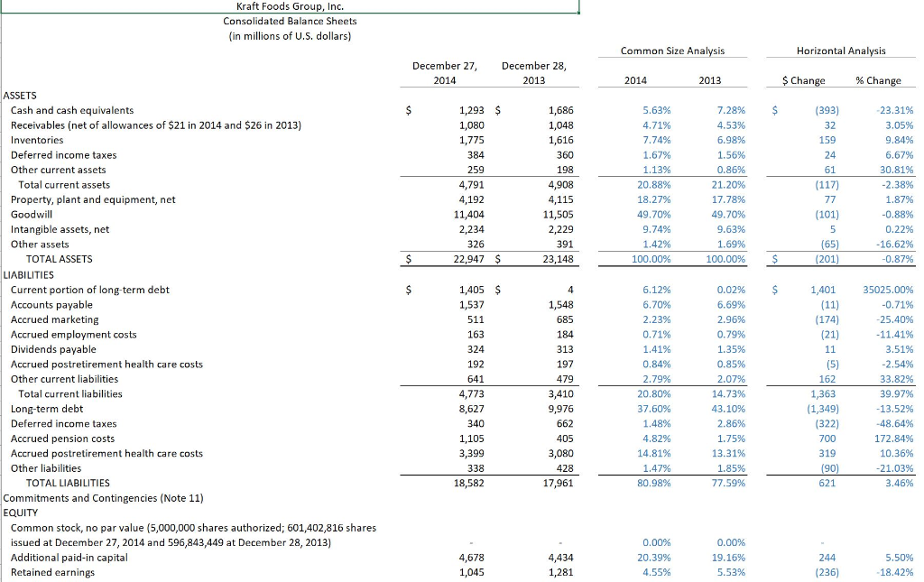Select the 'Total current assets' label
This screenshot has width=924, height=582.
[64, 184]
